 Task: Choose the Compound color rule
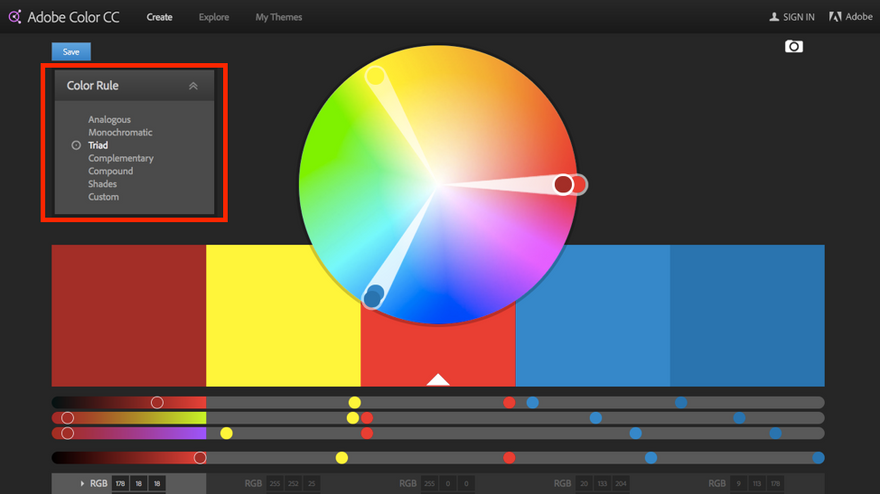click(x=111, y=171)
